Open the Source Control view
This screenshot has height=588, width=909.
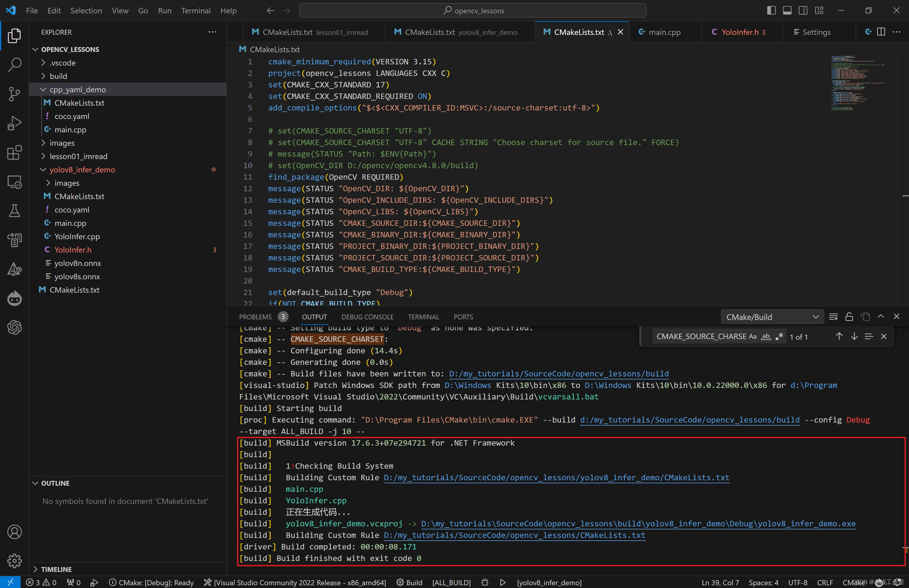point(15,93)
